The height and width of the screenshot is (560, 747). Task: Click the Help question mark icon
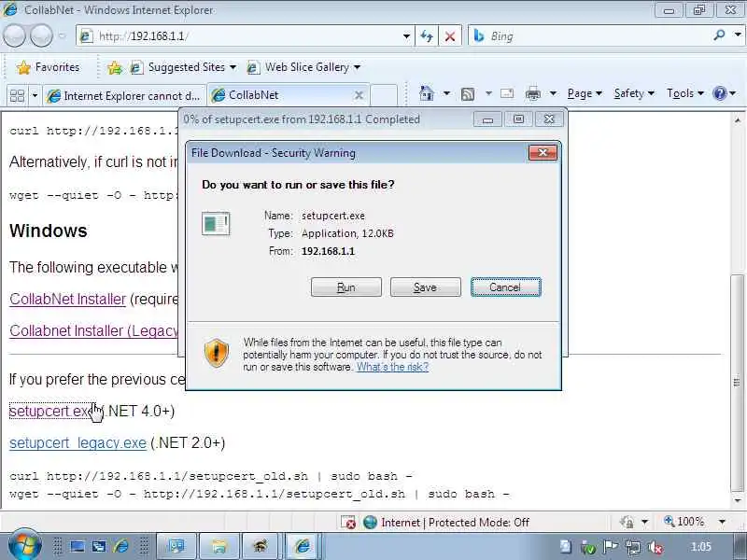coord(719,93)
